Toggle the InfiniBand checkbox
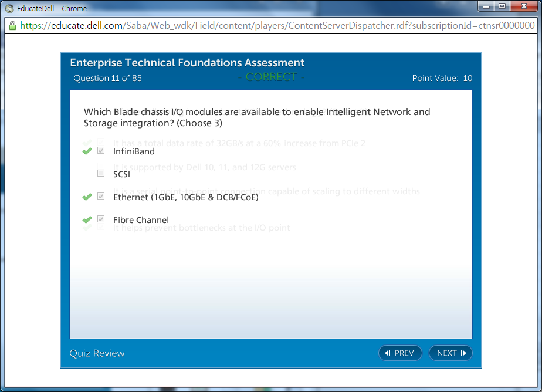542x392 pixels. coord(101,151)
